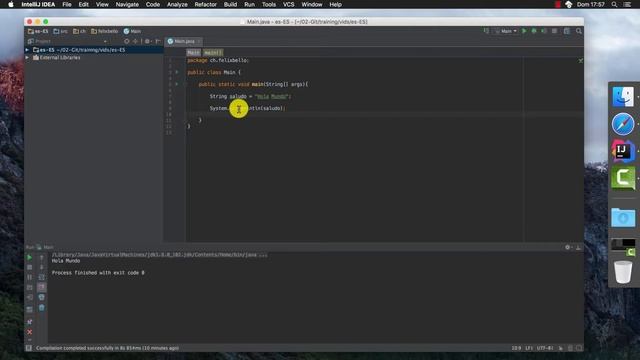Open Finder from the Dock
This screenshot has height=360, width=640.
(x=623, y=97)
